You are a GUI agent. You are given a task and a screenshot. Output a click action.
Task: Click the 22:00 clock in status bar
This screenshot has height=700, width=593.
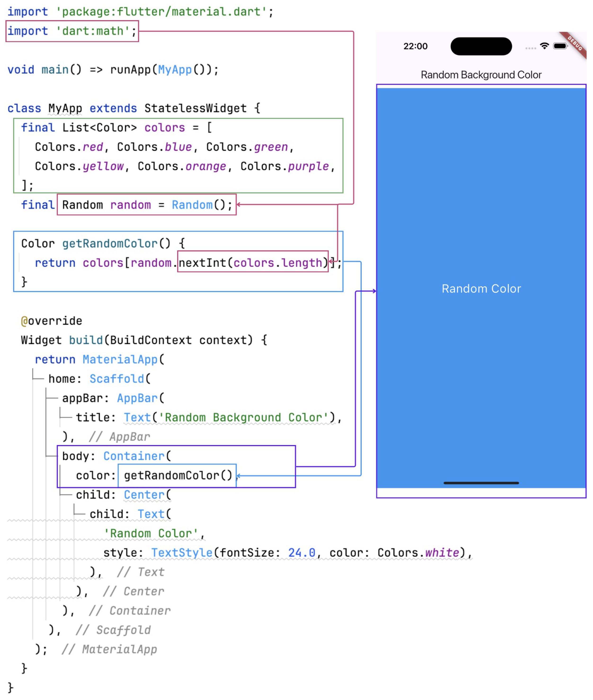pos(415,46)
